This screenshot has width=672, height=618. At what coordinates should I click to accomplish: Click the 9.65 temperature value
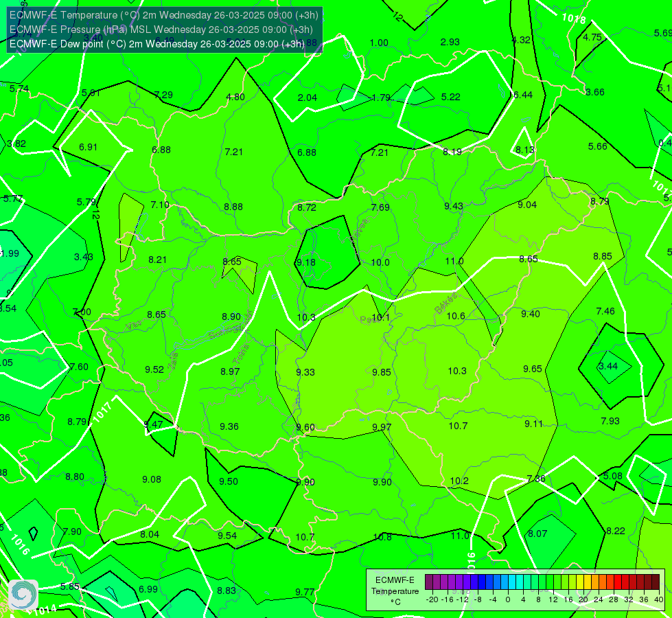pos(533,369)
